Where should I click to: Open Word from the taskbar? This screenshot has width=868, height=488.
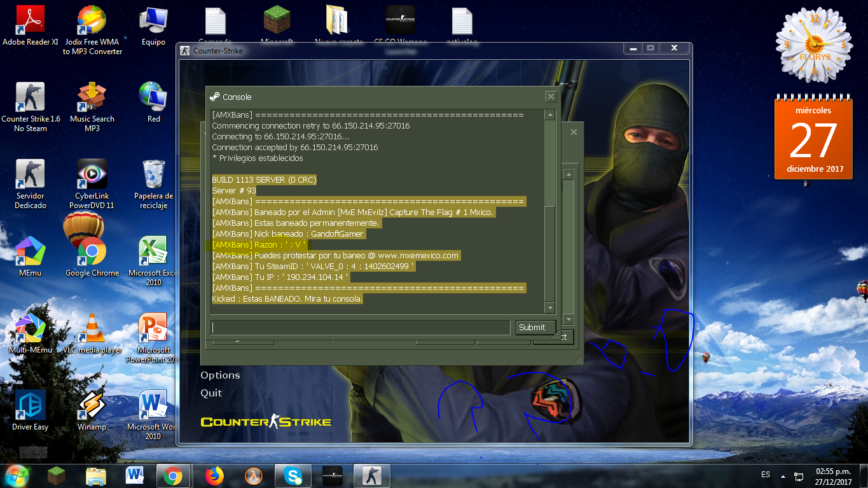click(134, 476)
